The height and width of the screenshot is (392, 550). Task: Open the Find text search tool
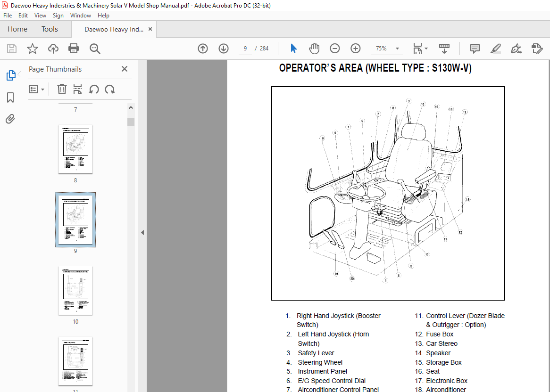[95, 49]
